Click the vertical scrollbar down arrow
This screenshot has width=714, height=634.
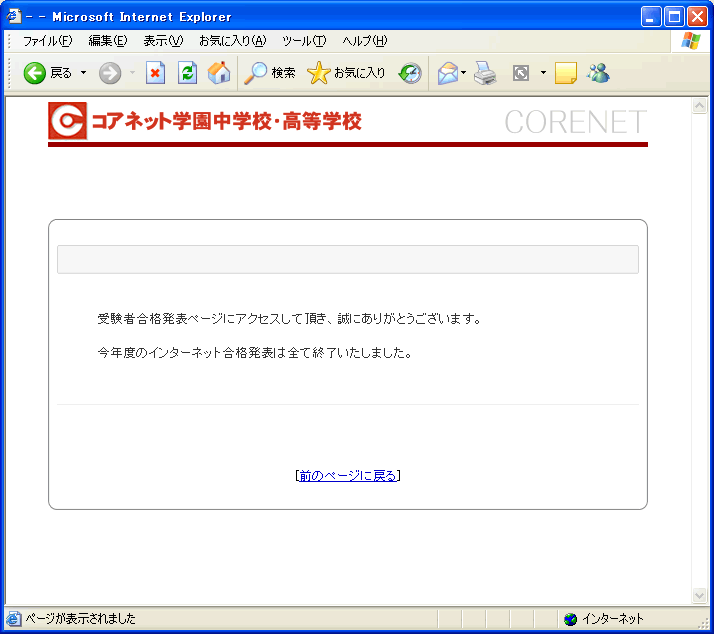click(699, 595)
